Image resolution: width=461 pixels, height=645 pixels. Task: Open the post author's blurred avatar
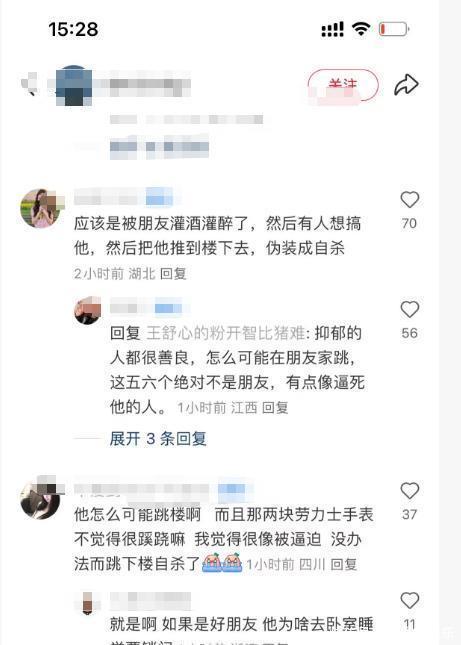point(74,86)
